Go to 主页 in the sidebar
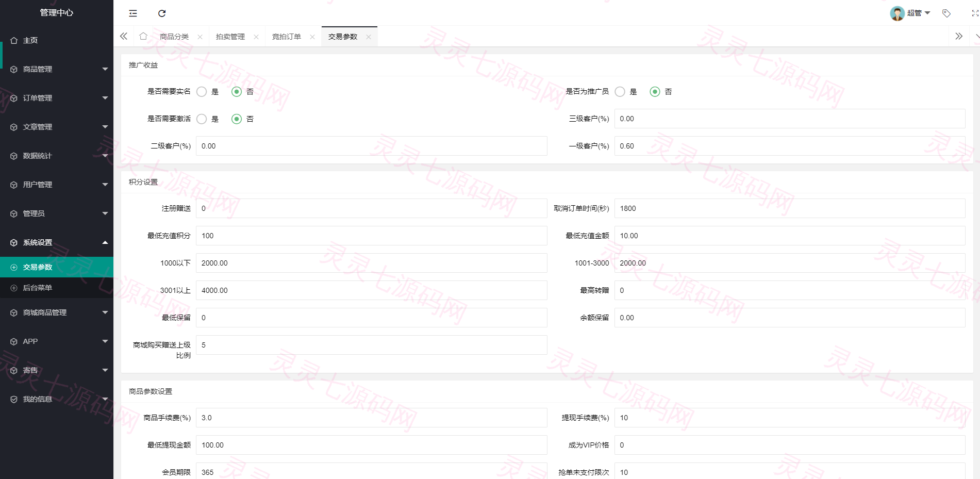The height and width of the screenshot is (479, 980). pyautogui.click(x=57, y=40)
